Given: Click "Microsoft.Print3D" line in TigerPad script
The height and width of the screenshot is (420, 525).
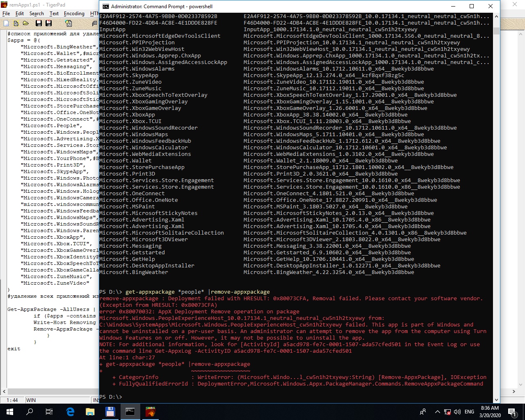Looking at the screenshot, I should [53, 165].
